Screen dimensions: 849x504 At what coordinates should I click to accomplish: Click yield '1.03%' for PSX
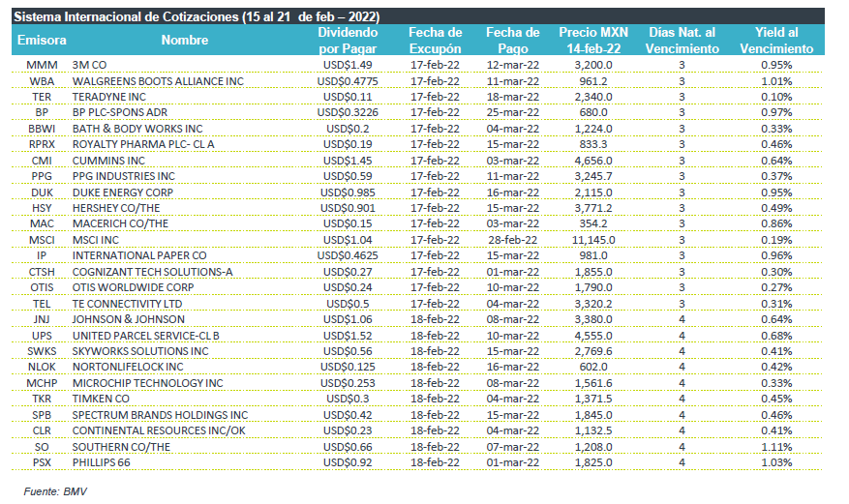click(776, 463)
